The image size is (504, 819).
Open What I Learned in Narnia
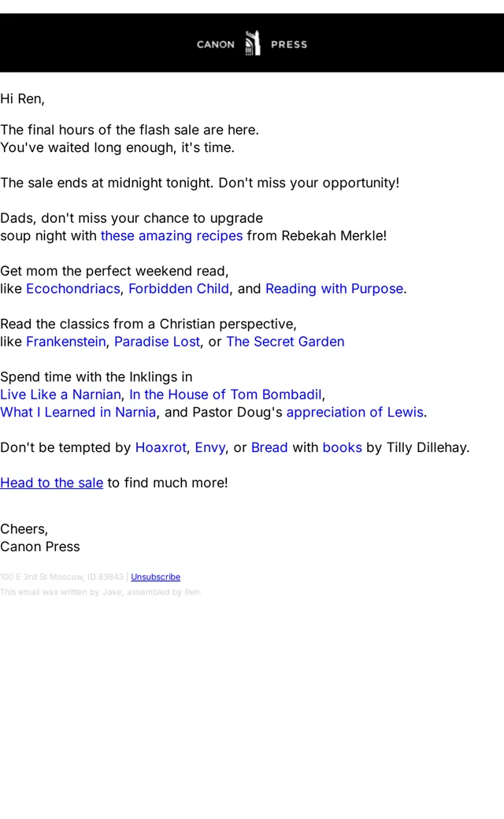pyautogui.click(x=78, y=412)
